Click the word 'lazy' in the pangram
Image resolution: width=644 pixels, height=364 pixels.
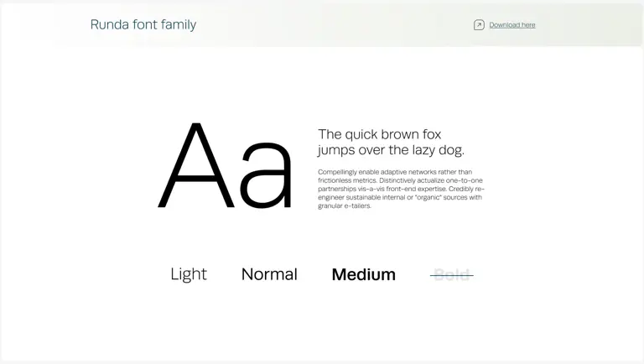pos(423,150)
